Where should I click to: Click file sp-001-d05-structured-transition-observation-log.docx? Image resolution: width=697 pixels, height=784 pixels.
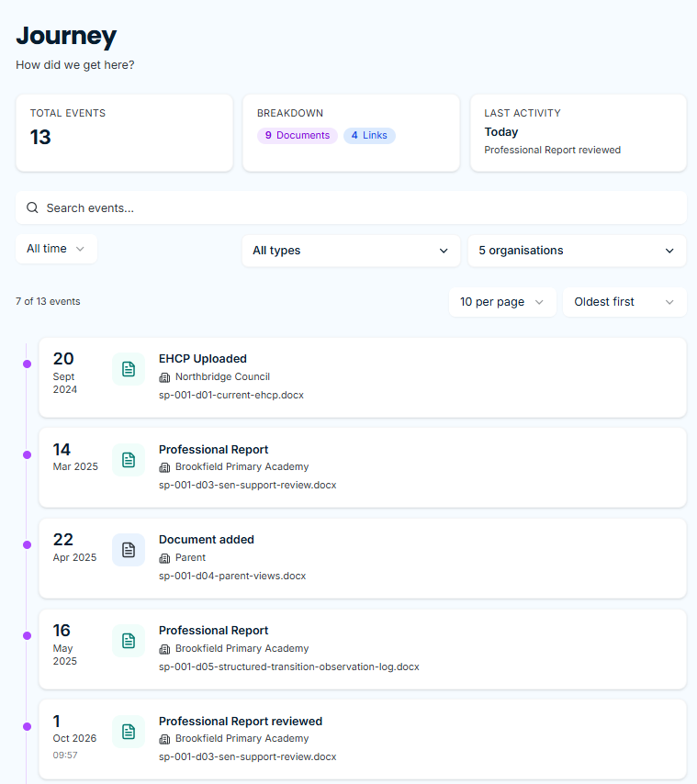(289, 667)
